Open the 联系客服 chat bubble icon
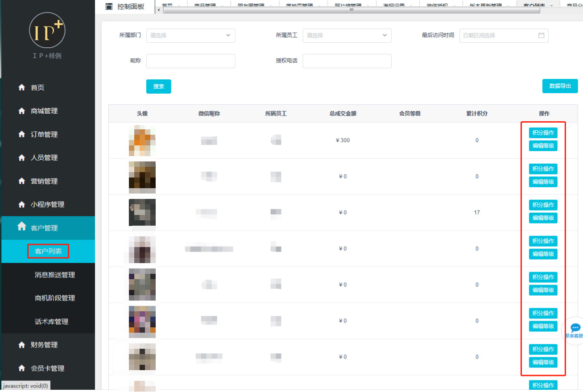The image size is (583, 392). 575,328
